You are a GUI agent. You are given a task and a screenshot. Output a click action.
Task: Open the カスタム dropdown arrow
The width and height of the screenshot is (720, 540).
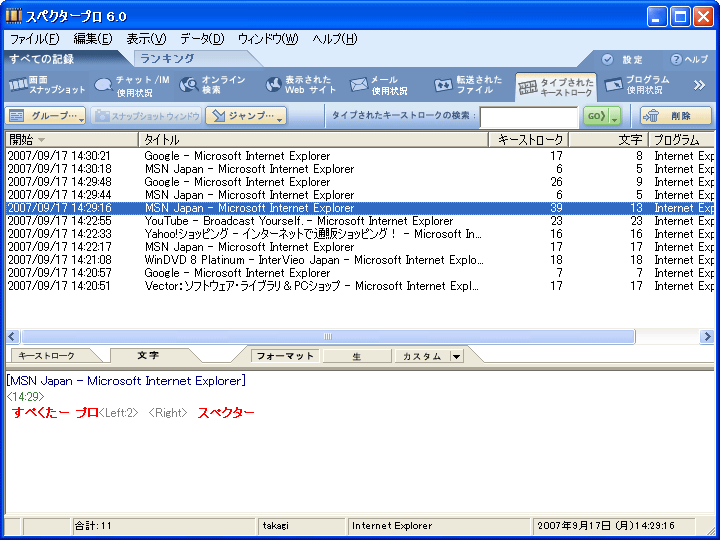(457, 356)
